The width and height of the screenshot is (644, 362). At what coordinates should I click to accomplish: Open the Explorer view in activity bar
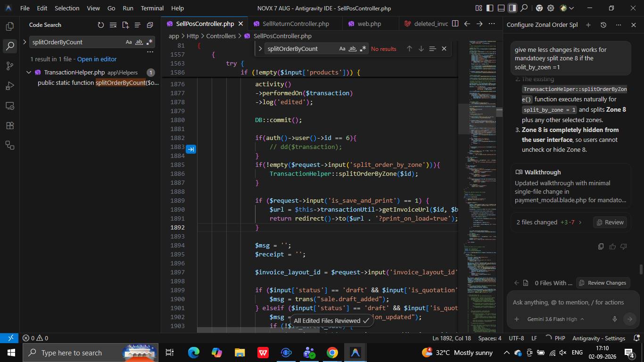pos(10,26)
